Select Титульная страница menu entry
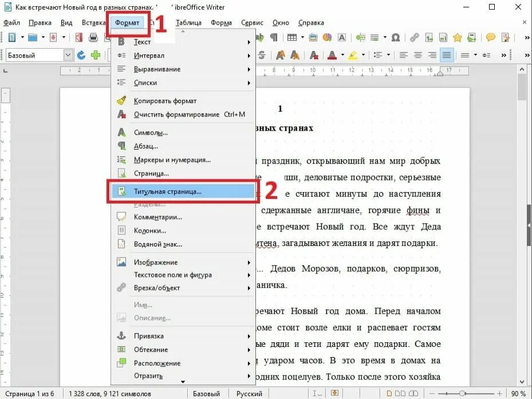532x399 pixels. [184, 191]
